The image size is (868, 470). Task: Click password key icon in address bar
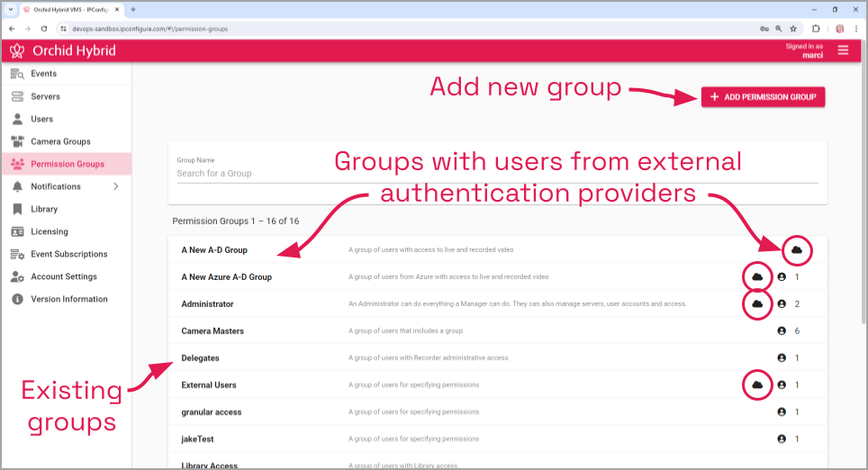(x=764, y=29)
